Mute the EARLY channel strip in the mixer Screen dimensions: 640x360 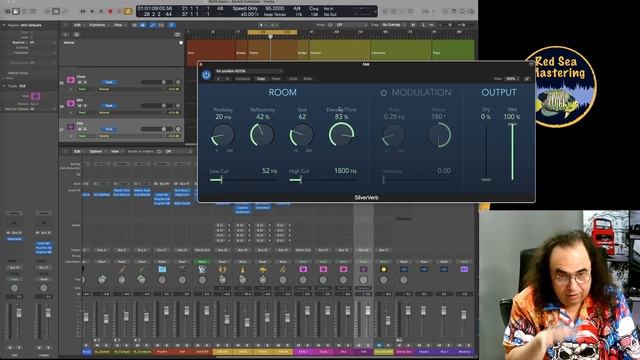[x=298, y=345]
